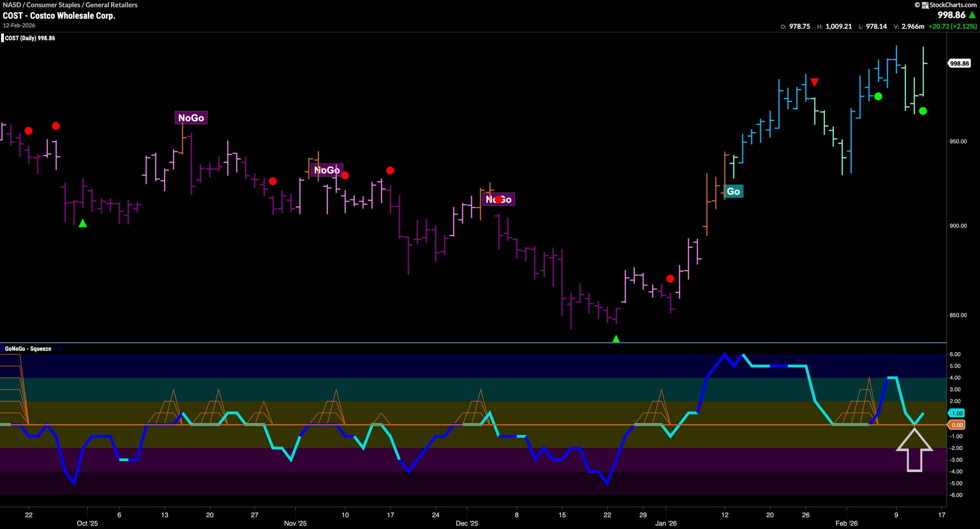Image resolution: width=980 pixels, height=529 pixels.
Task: Click the COST - Costco Wholesale Corp. title link
Action: coord(59,16)
